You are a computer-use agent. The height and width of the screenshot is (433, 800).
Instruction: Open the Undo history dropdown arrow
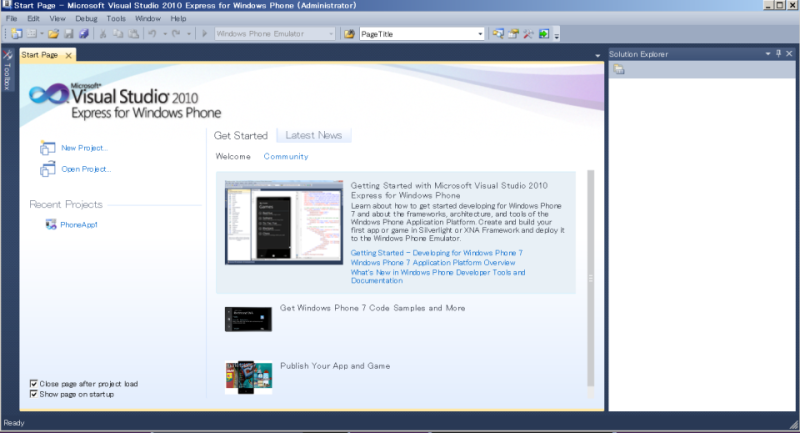165,34
